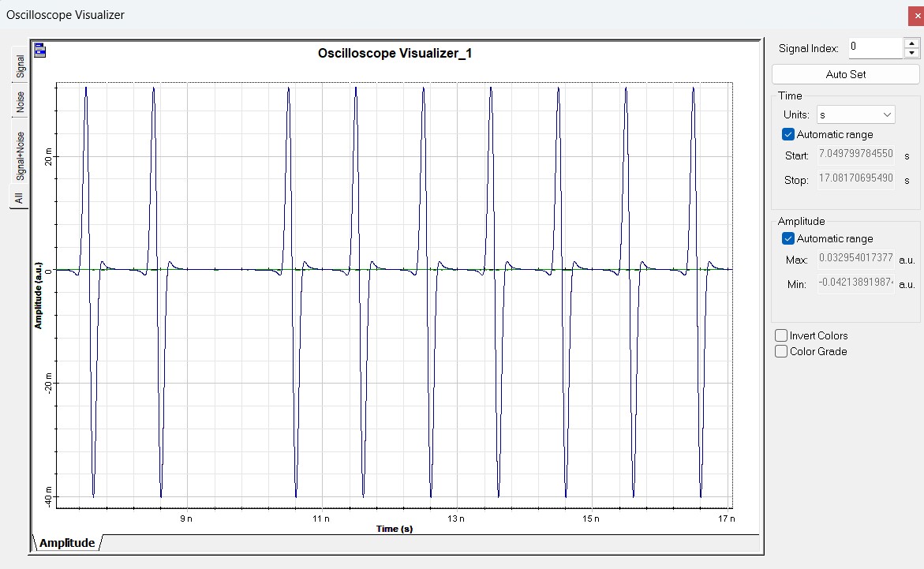Open the Amplitude tab below the plot
924x569 pixels.
click(67, 543)
